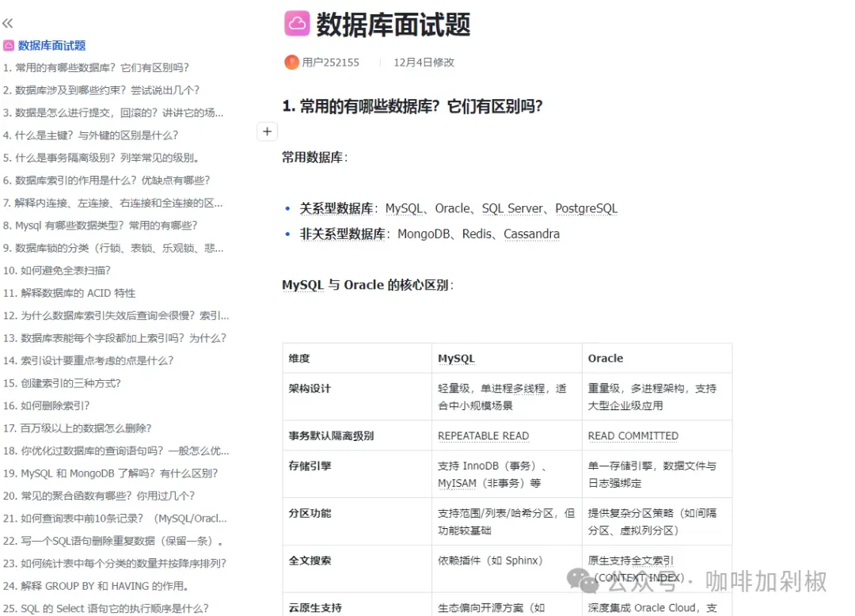
Task: Click the 常用数据库 paragraph
Action: click(314, 158)
